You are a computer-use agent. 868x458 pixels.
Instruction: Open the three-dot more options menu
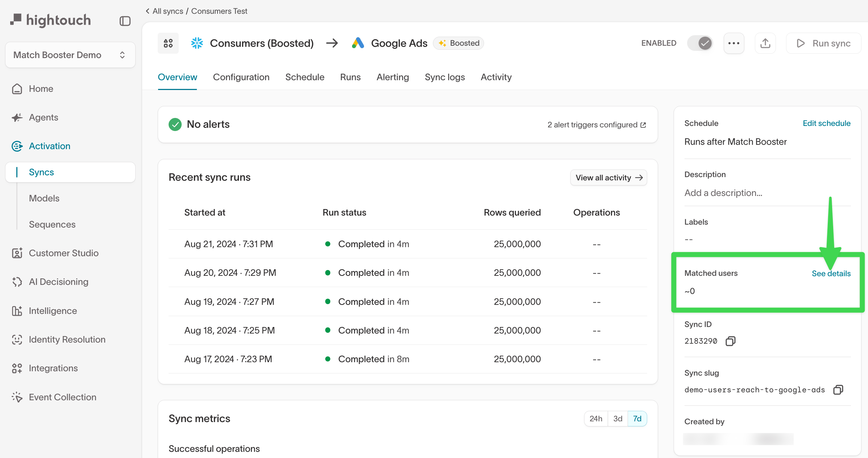pyautogui.click(x=734, y=43)
